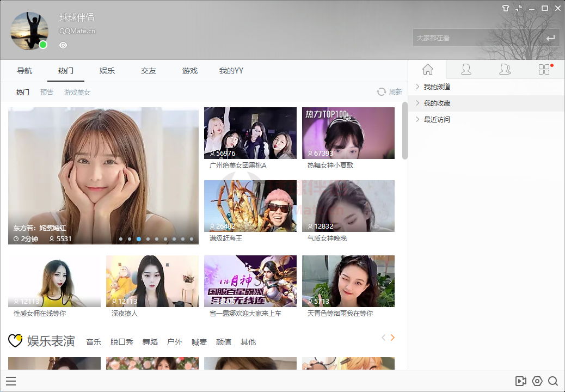Viewport: 565px width, 392px height.
Task: Open the skin (shirt) icon in title bar
Action: (506, 8)
